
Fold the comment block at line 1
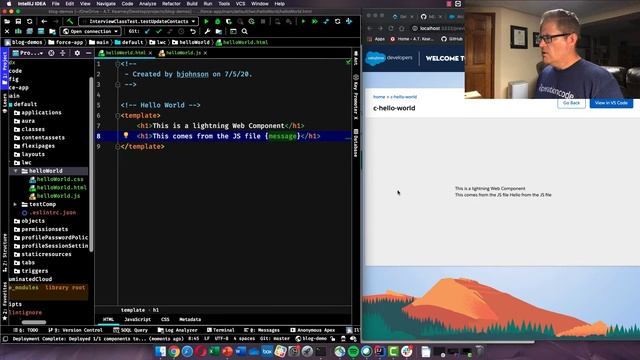pyautogui.click(x=118, y=64)
